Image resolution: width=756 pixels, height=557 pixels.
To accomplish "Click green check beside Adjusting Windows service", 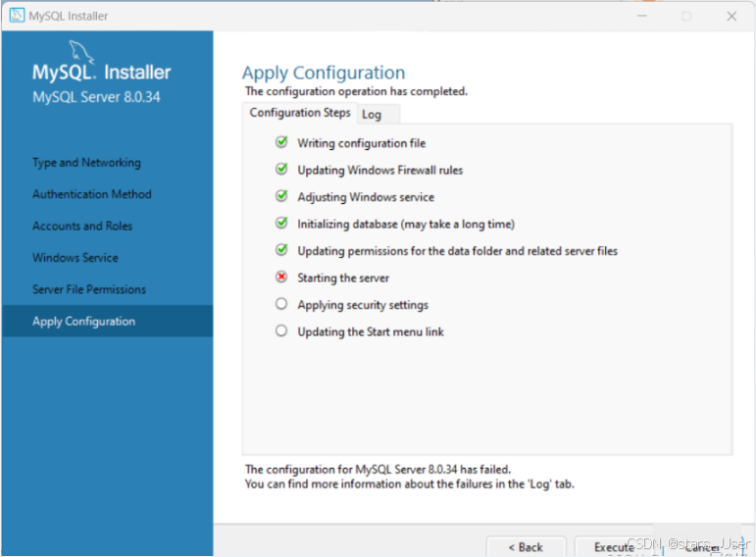I will click(281, 196).
